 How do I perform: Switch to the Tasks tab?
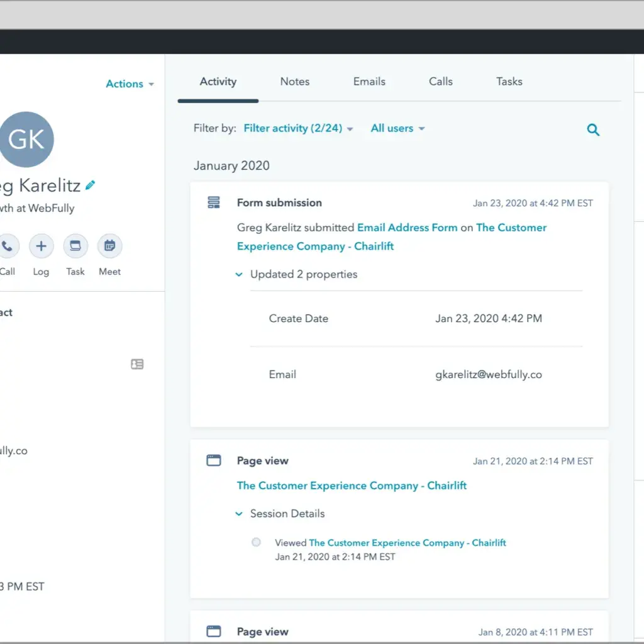509,81
